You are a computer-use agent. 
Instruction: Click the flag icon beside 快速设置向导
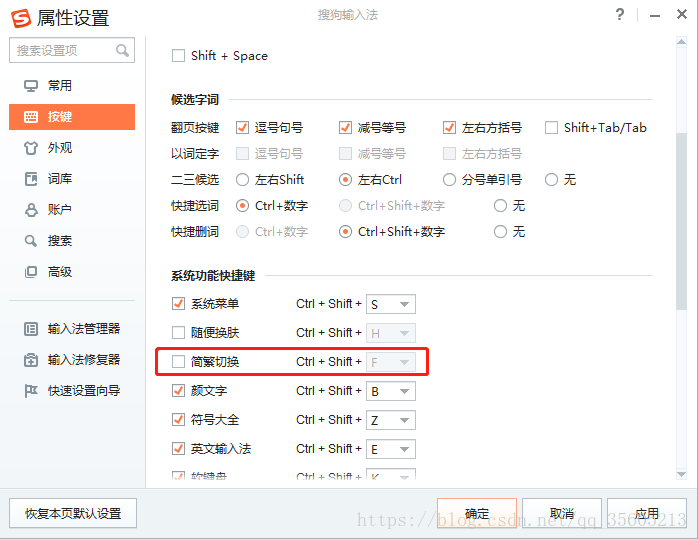[31, 391]
